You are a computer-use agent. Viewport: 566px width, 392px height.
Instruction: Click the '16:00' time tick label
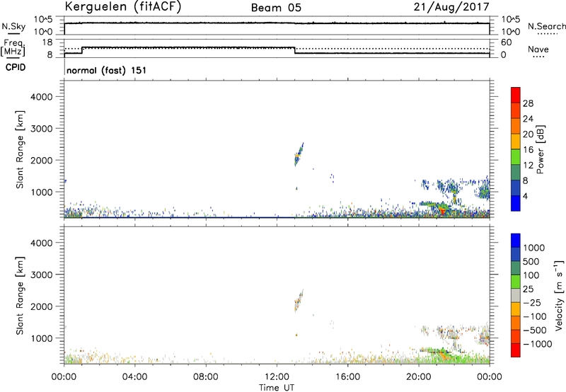coord(347,377)
